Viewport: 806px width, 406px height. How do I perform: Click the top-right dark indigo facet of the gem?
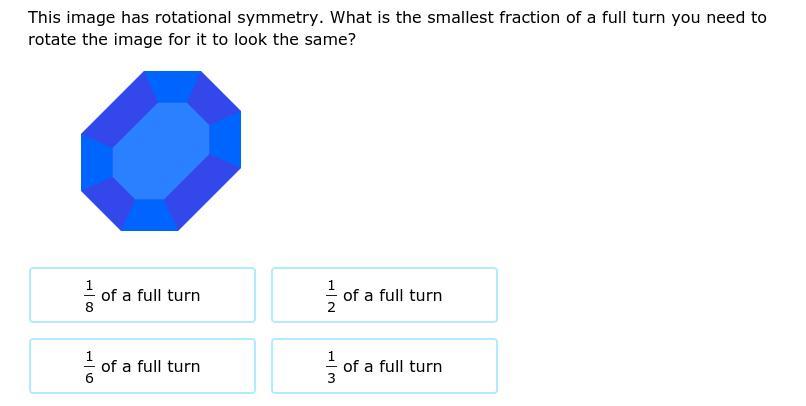click(x=212, y=100)
